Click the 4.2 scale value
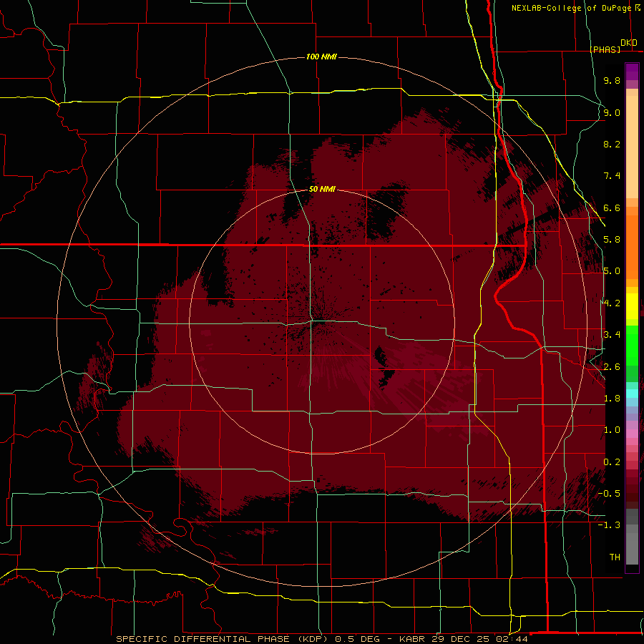 coord(612,303)
